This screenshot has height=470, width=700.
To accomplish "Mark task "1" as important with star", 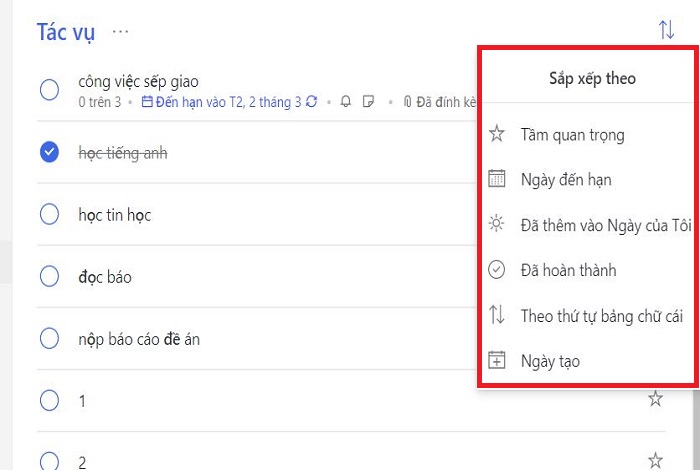I will pos(655,398).
